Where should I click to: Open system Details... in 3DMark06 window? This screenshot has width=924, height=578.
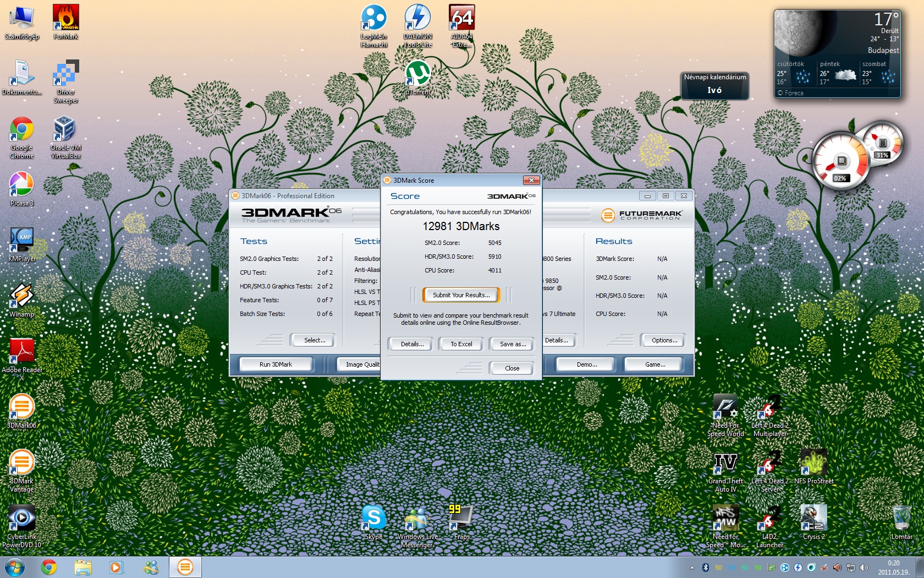pos(559,340)
